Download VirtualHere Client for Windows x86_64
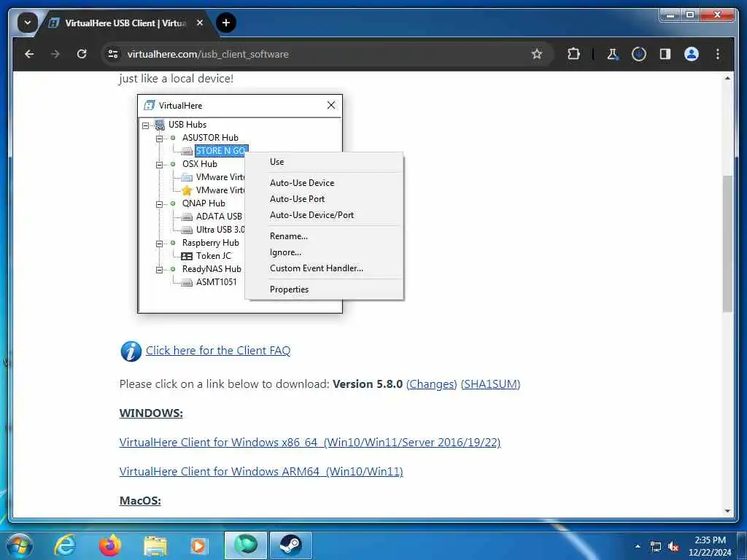Viewport: 747px width, 560px height. [x=309, y=443]
